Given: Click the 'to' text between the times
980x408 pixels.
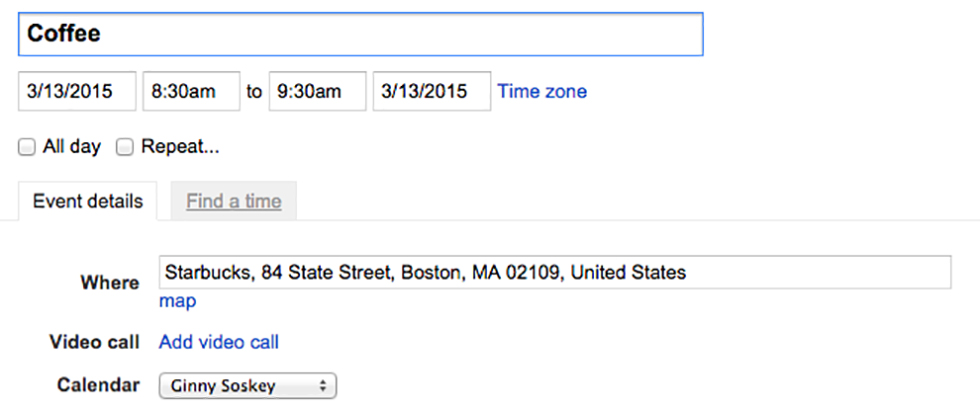Looking at the screenshot, I should click(254, 92).
